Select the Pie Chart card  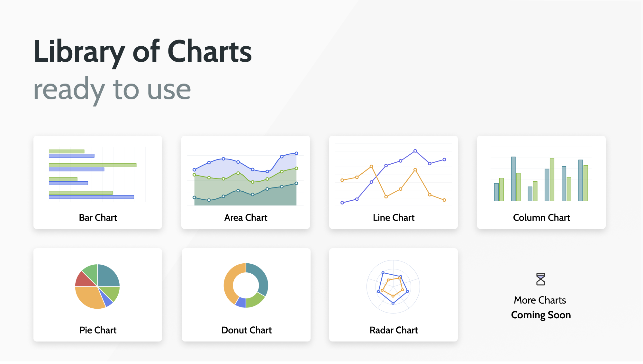[98, 295]
